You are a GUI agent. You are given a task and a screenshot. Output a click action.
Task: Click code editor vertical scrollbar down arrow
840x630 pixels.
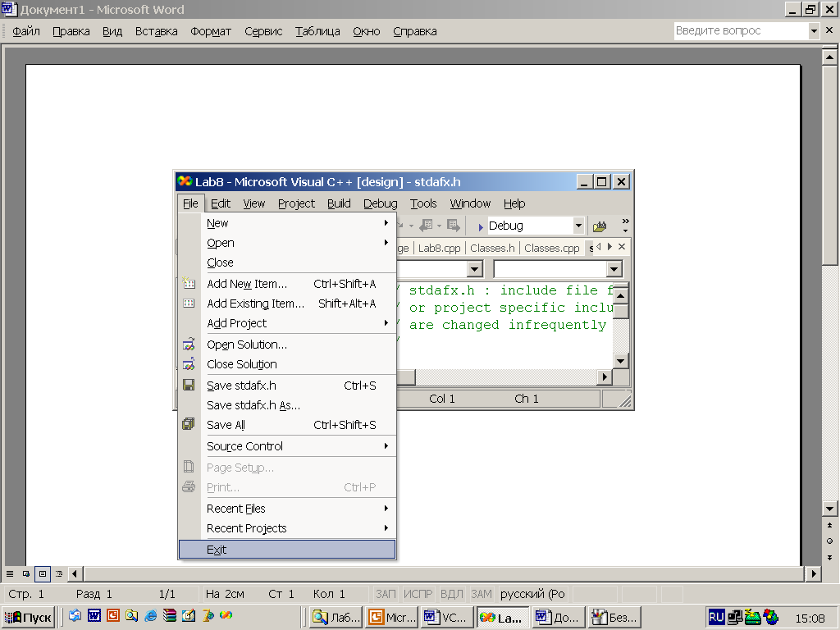[620, 361]
